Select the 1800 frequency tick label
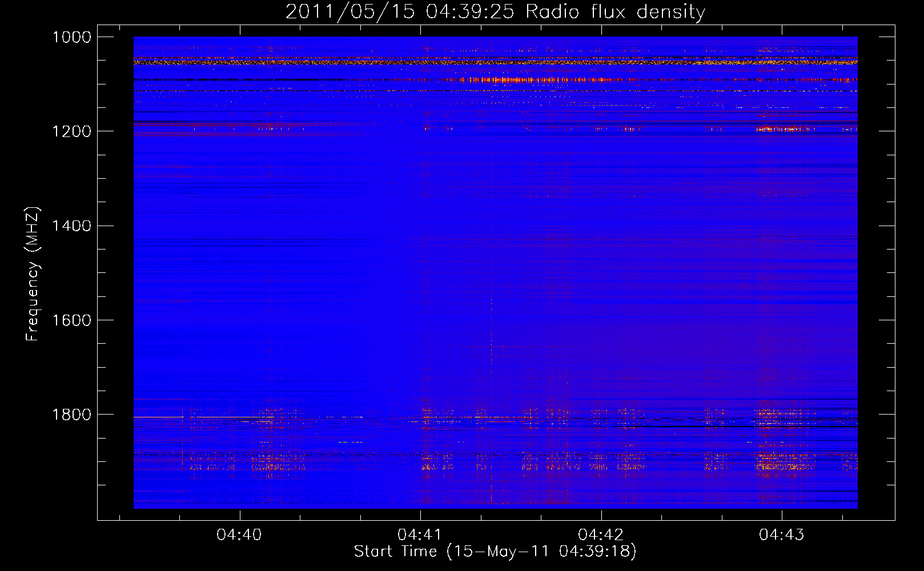Viewport: 924px width, 571px height. point(72,415)
